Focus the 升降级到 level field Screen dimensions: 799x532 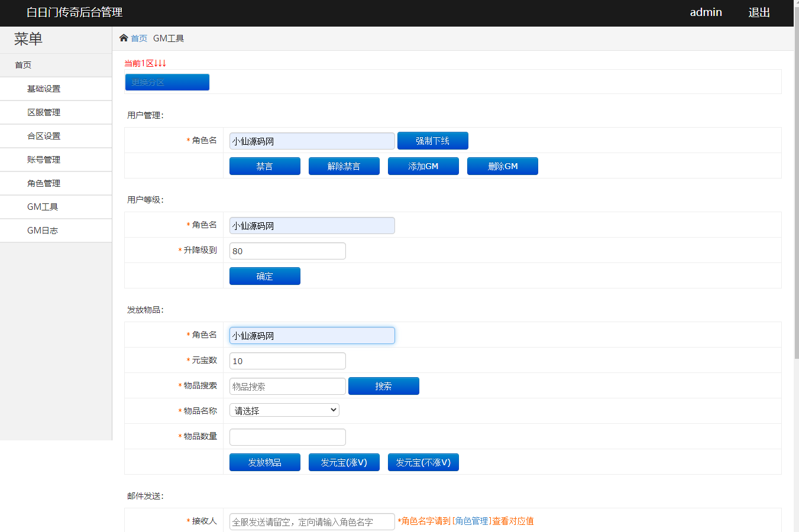(x=287, y=251)
